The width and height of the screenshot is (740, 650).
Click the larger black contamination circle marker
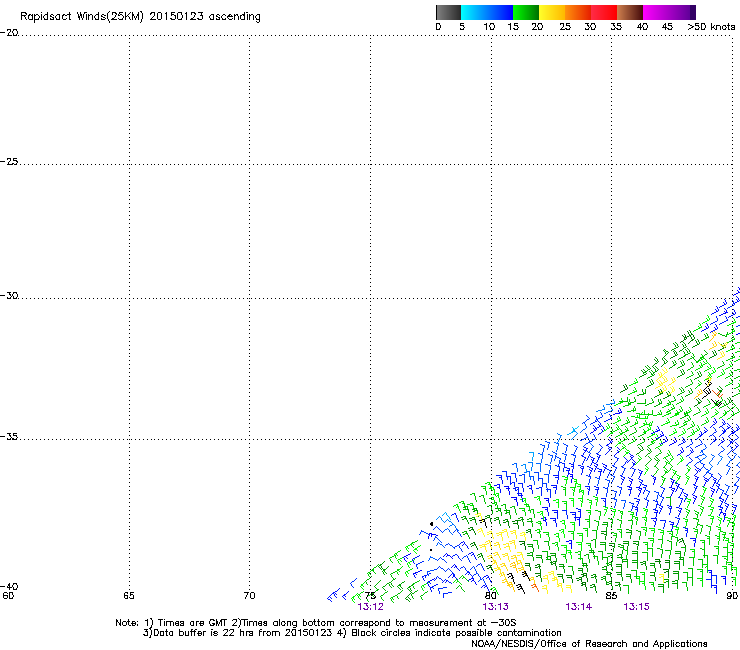point(431,524)
